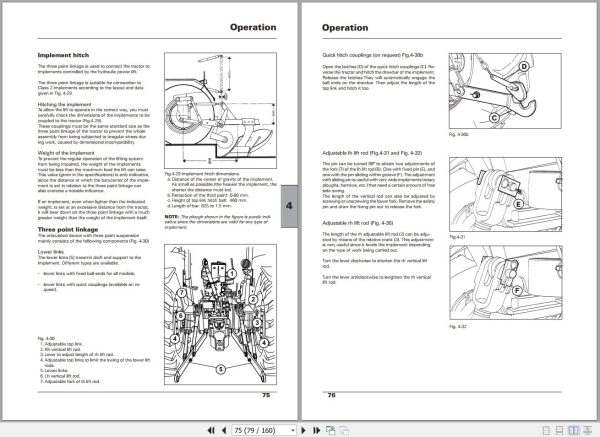The height and width of the screenshot is (437, 600).
Task: Click the next view icon
Action: tap(344, 430)
